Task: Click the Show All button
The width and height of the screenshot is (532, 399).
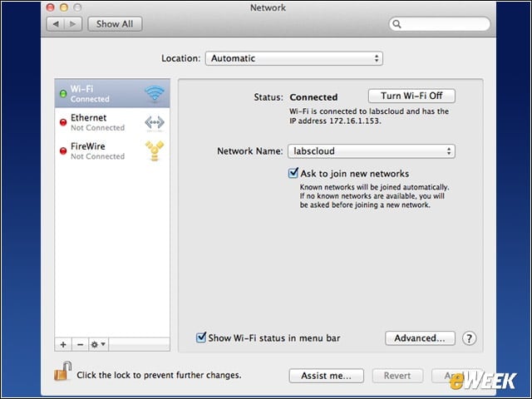Action: [x=115, y=24]
